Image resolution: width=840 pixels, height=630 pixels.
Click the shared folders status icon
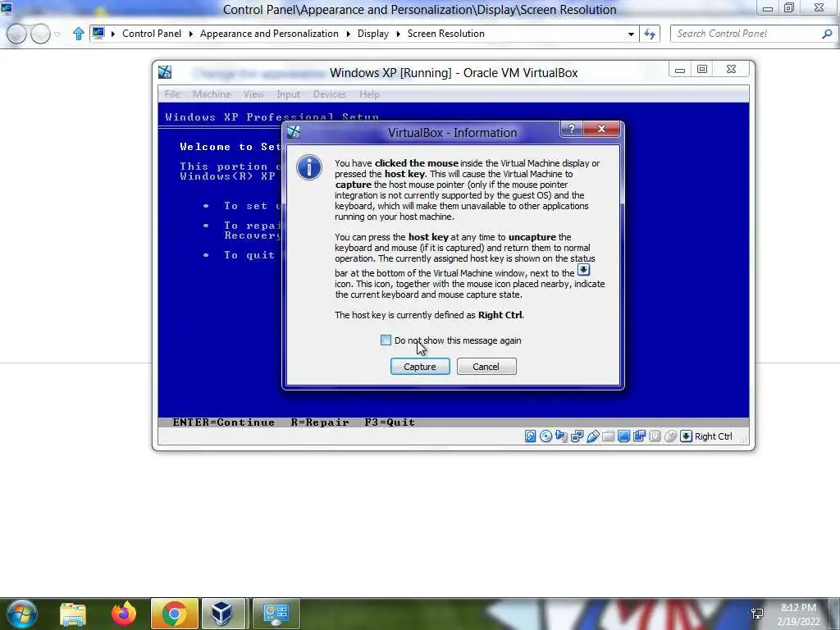pos(608,436)
